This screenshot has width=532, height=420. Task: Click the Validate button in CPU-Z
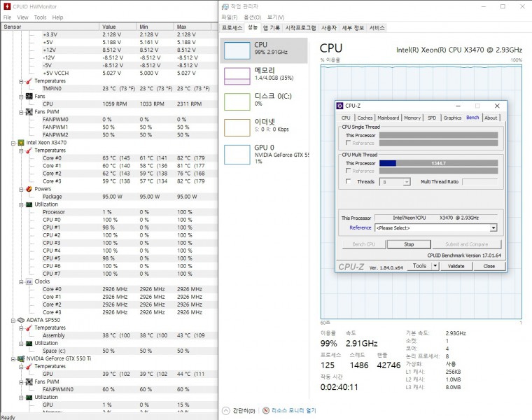pyautogui.click(x=456, y=266)
